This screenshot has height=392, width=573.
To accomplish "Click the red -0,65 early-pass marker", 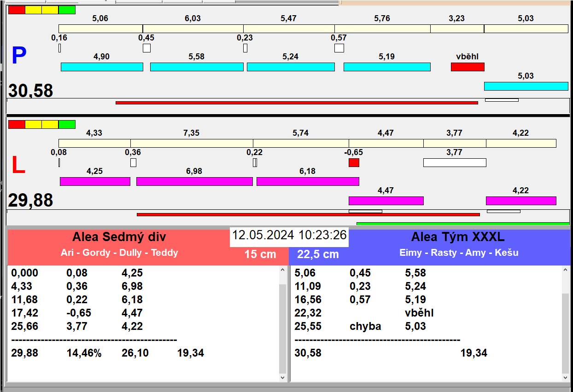I will click(x=354, y=162).
